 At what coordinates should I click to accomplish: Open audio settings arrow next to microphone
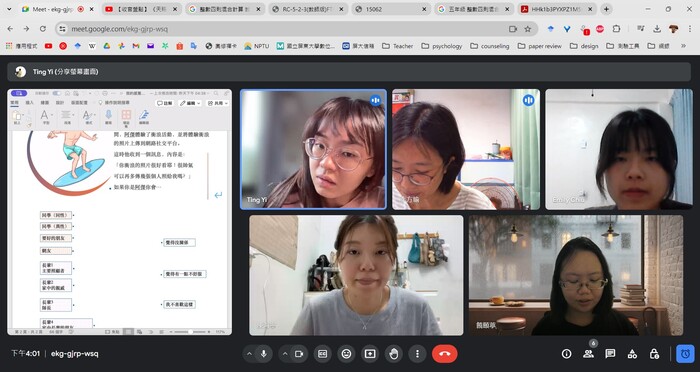[250, 354]
